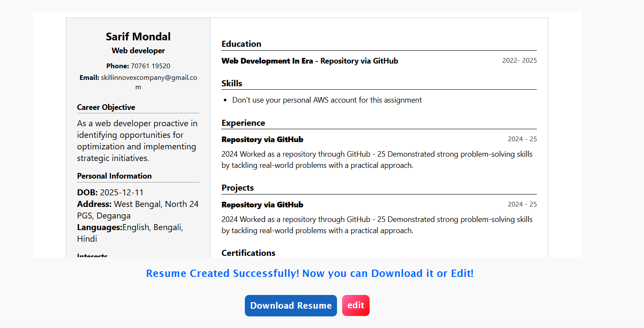The image size is (644, 328).
Task: Click the 2024 - 25 date beside Projects
Action: click(x=522, y=204)
